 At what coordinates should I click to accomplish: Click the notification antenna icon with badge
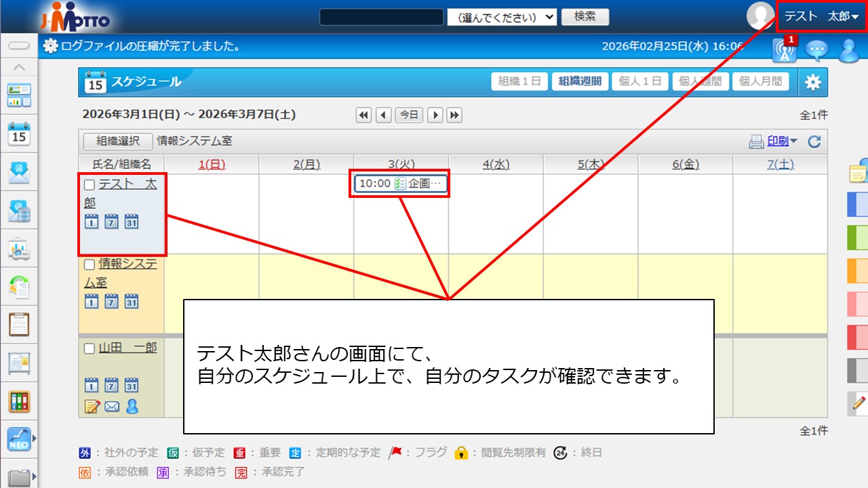coord(784,51)
